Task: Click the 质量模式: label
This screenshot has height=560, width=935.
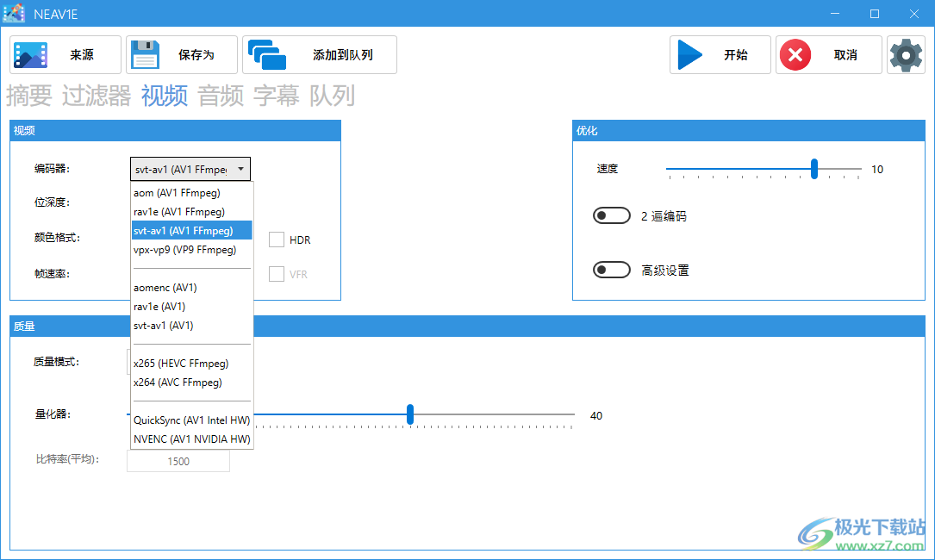Action: coord(57,361)
